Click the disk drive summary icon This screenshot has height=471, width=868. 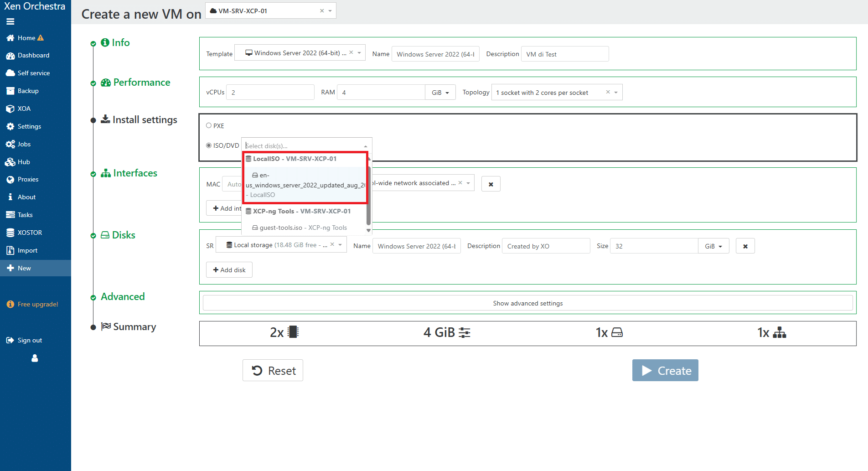pyautogui.click(x=617, y=332)
